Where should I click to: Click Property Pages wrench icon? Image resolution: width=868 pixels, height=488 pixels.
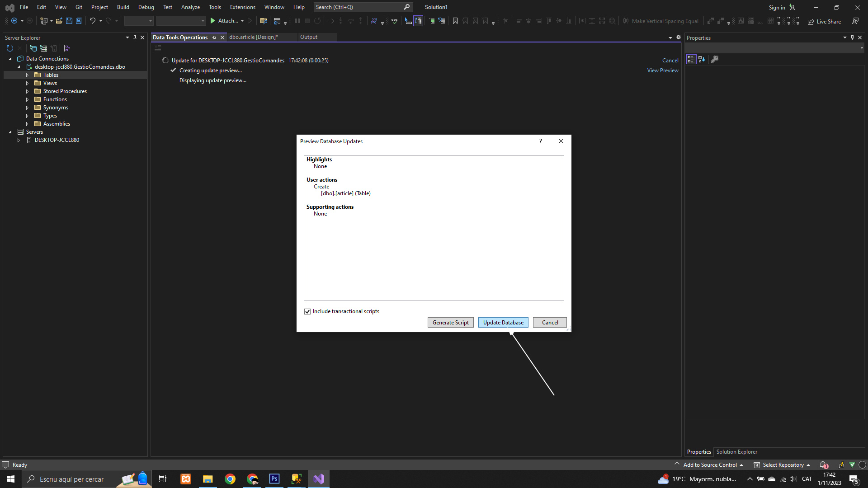click(715, 59)
